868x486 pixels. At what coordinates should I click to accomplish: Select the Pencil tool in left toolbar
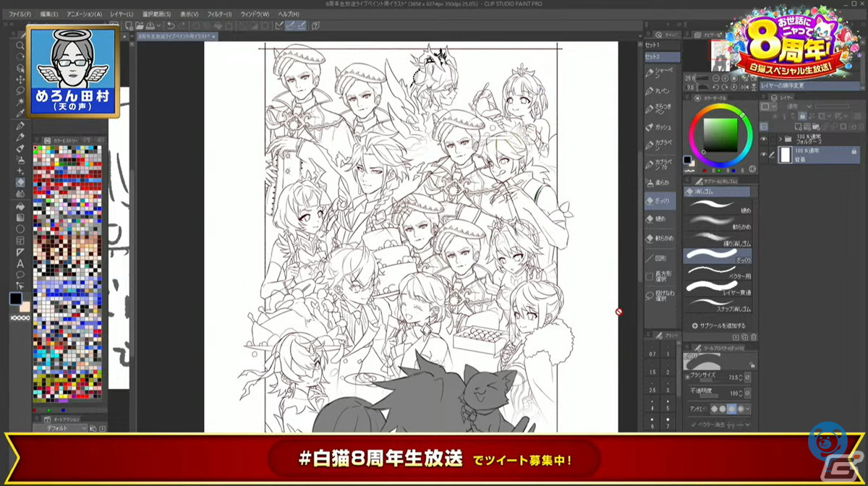pos(20,137)
